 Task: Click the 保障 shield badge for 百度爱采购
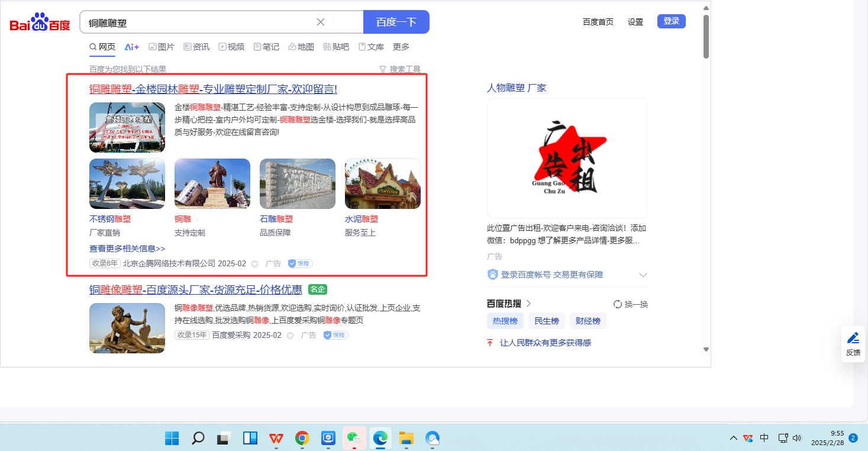click(x=335, y=335)
